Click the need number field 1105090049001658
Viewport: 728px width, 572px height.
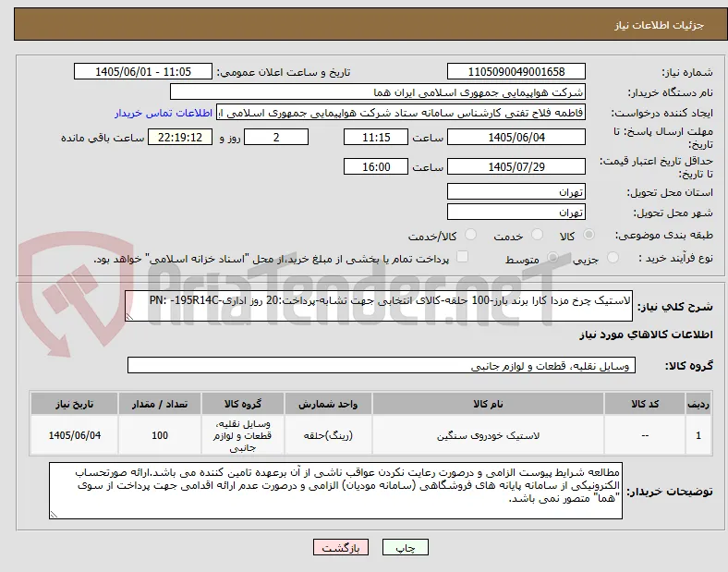point(516,72)
